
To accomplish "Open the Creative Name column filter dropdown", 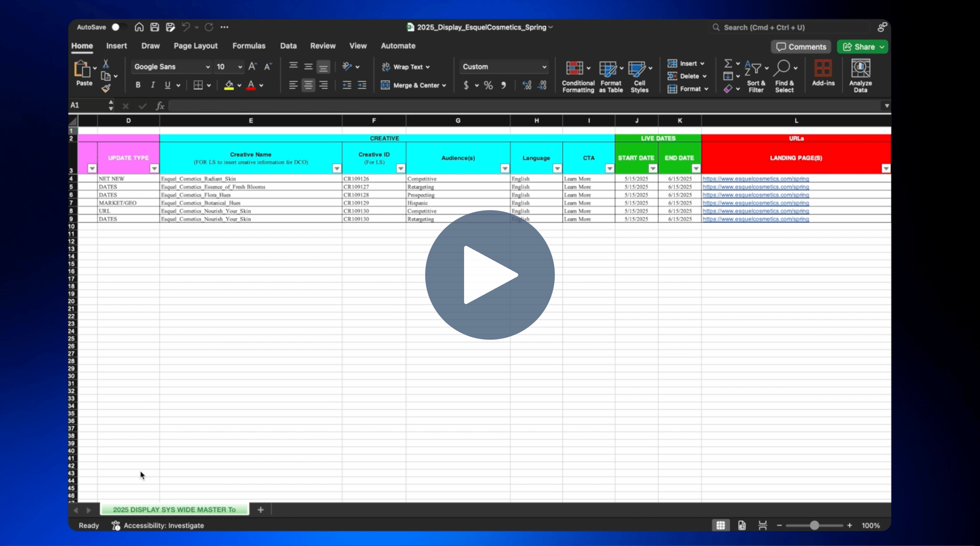I will pyautogui.click(x=337, y=168).
